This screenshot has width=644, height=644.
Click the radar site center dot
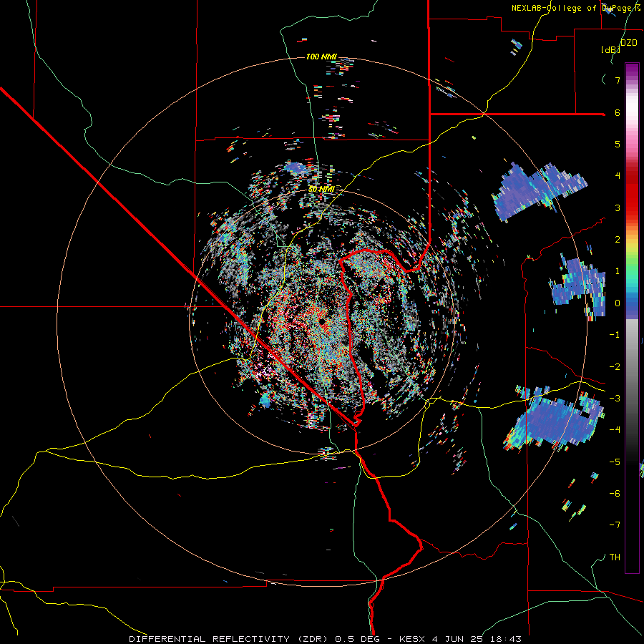(x=323, y=321)
